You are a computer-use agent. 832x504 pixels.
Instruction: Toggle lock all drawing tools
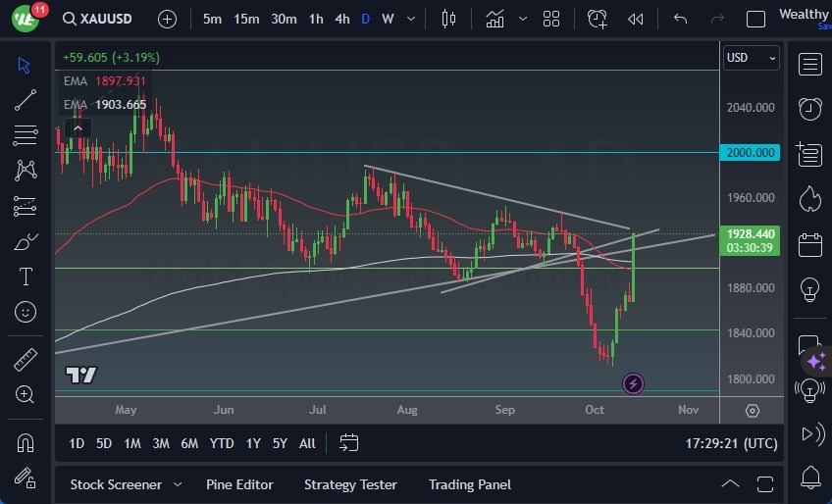point(26,478)
